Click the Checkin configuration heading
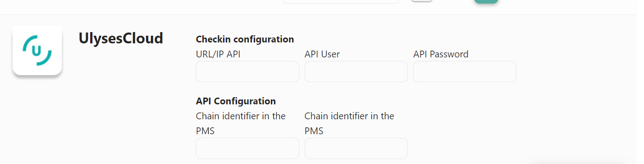 coord(245,39)
